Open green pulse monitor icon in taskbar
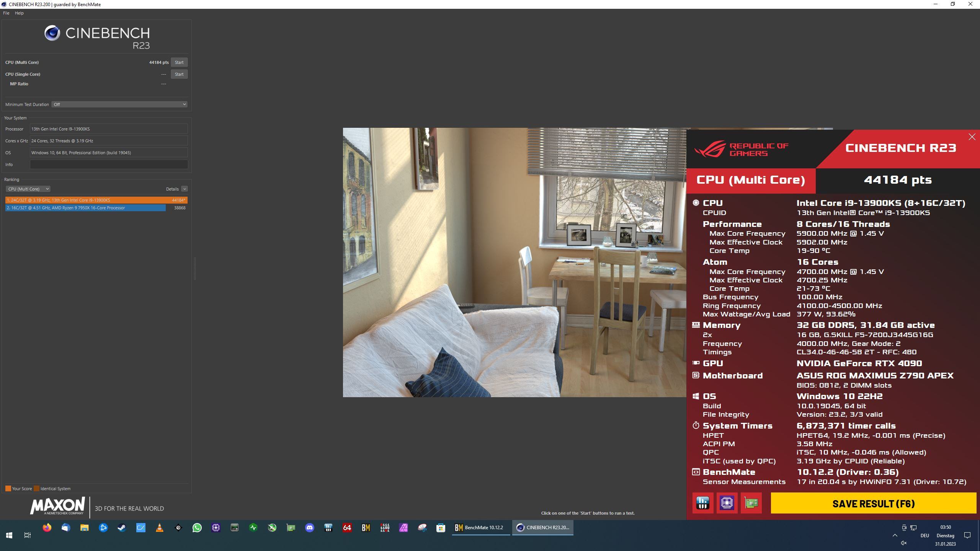The width and height of the screenshot is (980, 551). [x=253, y=528]
